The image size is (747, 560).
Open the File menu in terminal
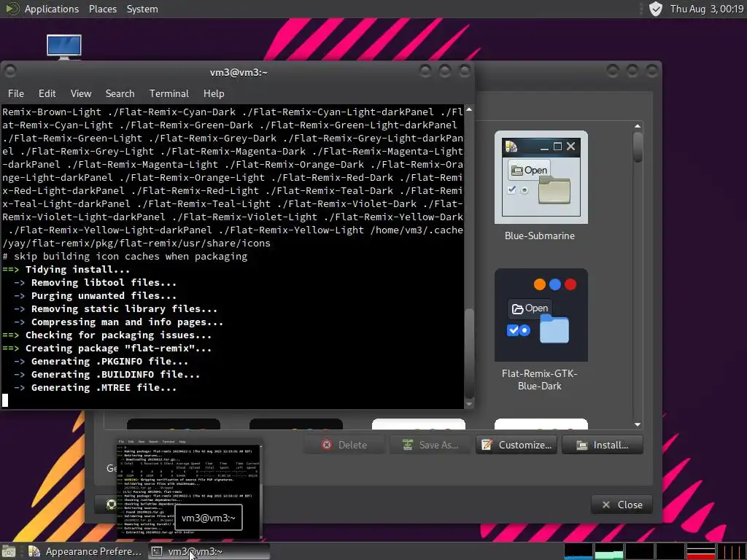16,93
